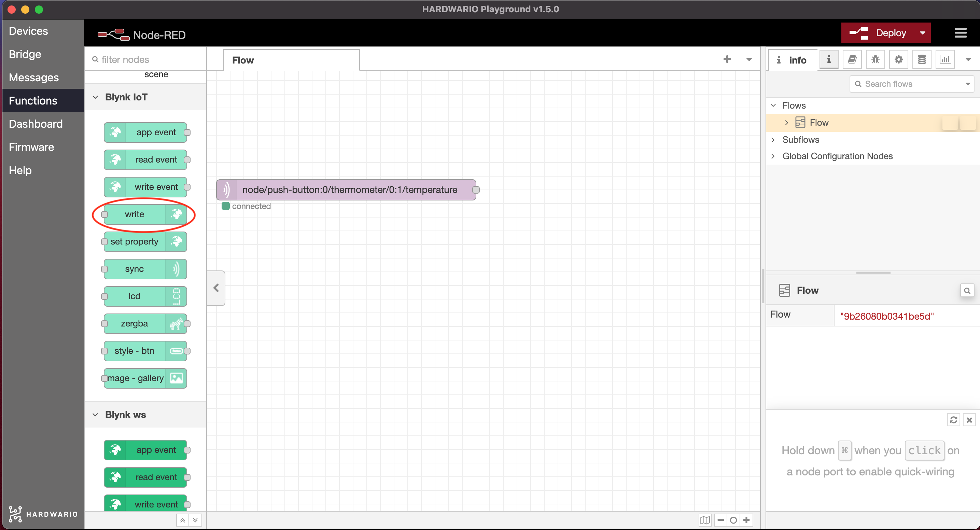Viewport: 980px width, 530px height.
Task: Click the Node-RED logo
Action: tap(141, 34)
